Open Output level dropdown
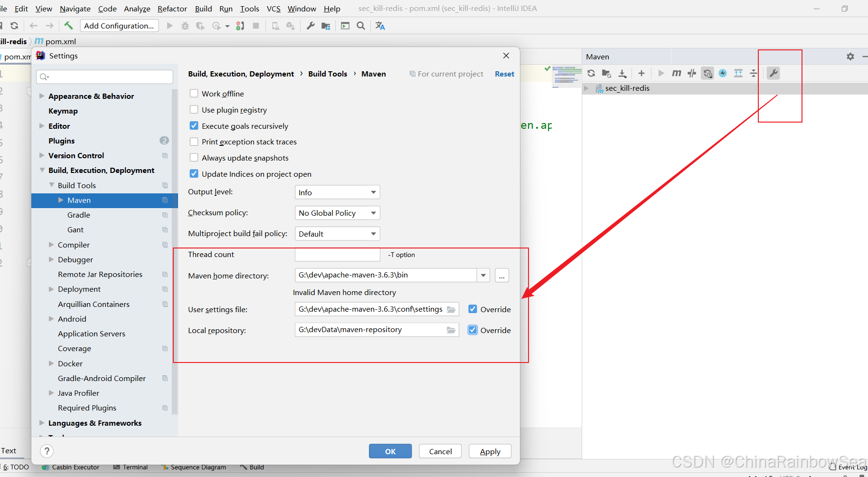The image size is (868, 477). pos(337,192)
